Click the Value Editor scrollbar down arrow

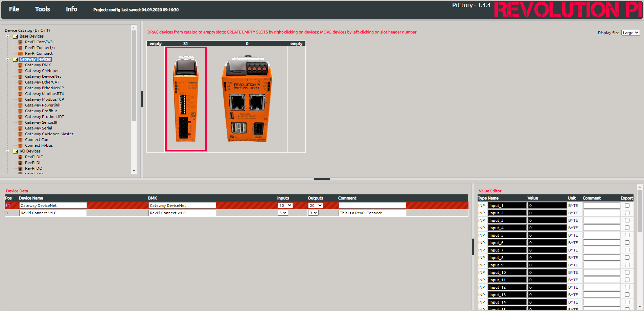click(x=640, y=307)
